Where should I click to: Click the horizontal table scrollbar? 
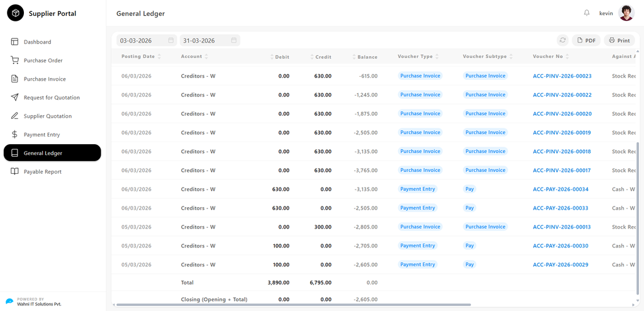tap(294, 305)
